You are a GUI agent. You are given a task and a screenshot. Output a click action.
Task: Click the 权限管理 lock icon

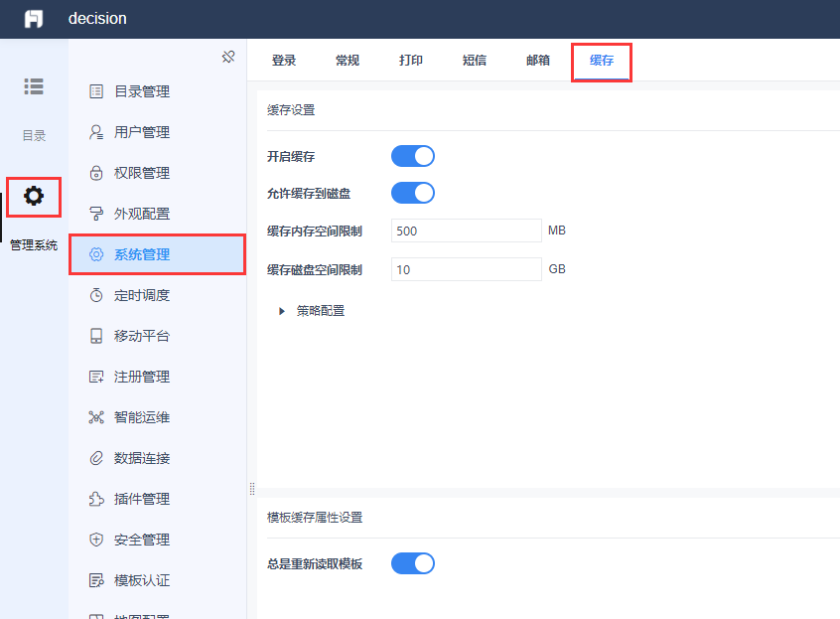point(96,173)
